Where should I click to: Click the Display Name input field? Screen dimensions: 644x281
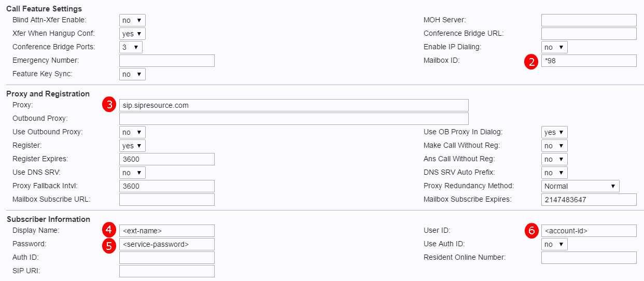click(x=166, y=231)
